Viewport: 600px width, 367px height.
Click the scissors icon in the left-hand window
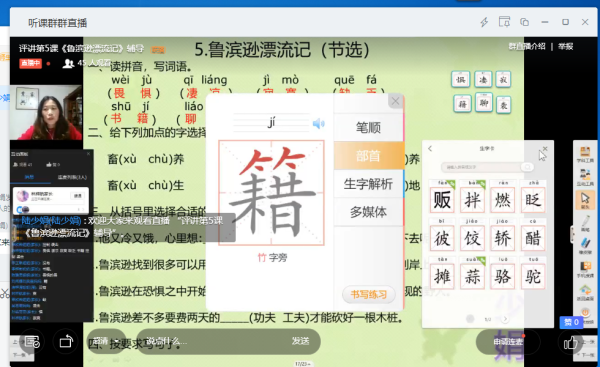[5, 294]
